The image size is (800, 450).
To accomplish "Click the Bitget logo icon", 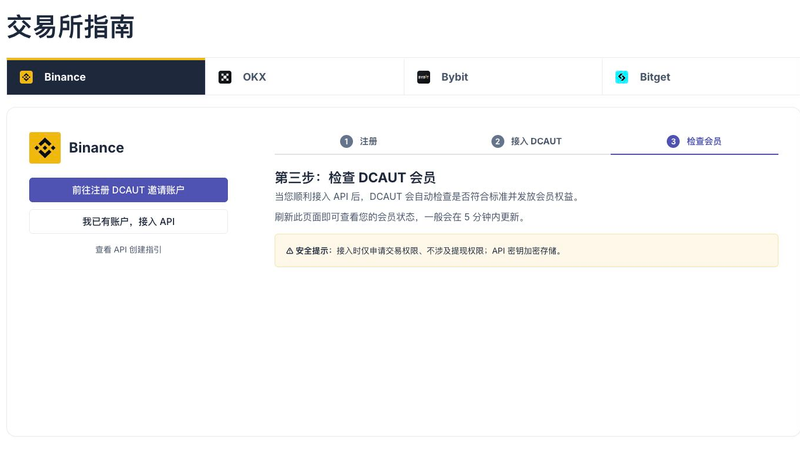I will coord(621,77).
